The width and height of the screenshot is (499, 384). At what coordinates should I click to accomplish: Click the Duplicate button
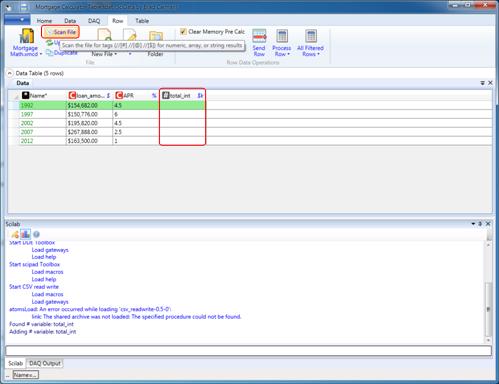62,53
